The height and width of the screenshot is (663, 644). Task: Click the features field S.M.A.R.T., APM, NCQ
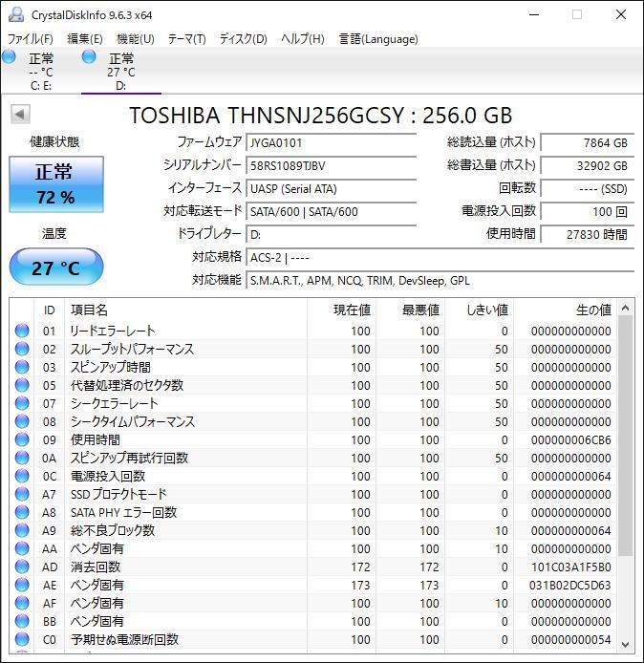pyautogui.click(x=440, y=280)
